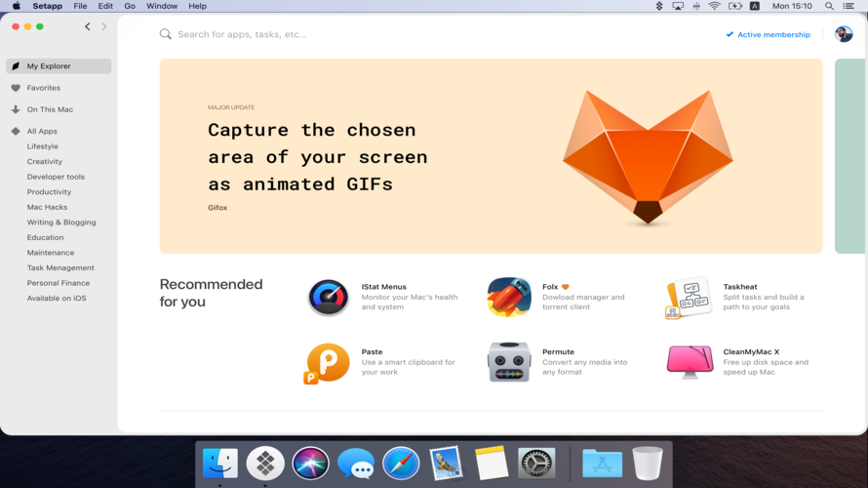
Task: Open the Trash in the dock
Action: 648,463
